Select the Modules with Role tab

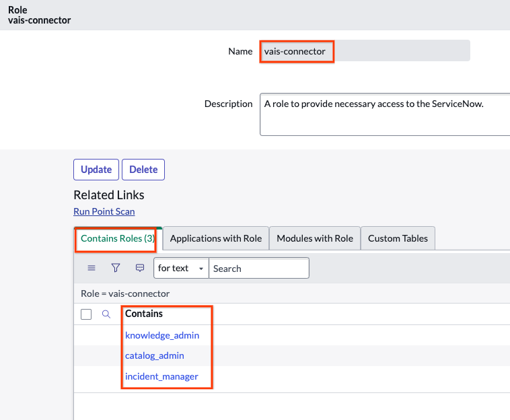coord(314,239)
